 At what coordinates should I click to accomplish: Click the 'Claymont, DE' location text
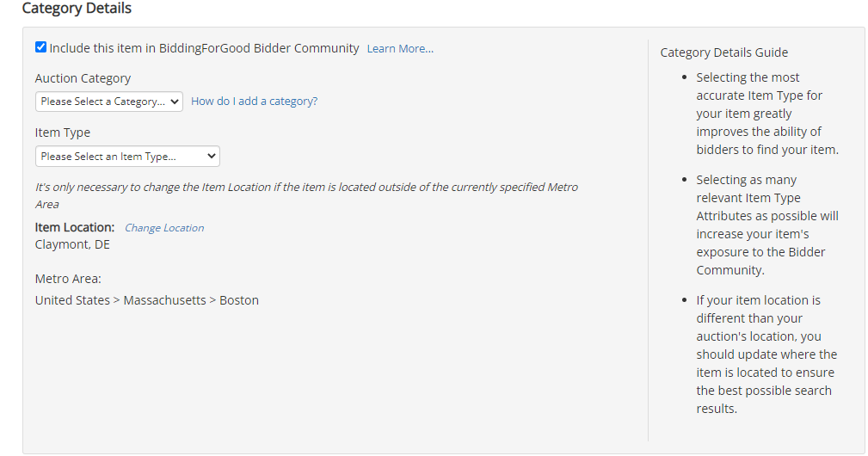click(x=72, y=244)
